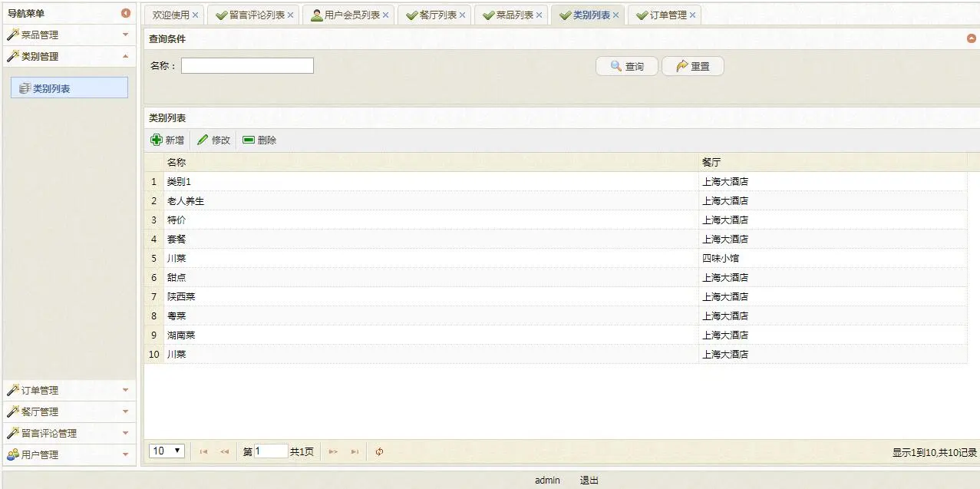Collapse the 类别管理 menu section
Image resolution: width=980 pixels, height=489 pixels.
(126, 56)
